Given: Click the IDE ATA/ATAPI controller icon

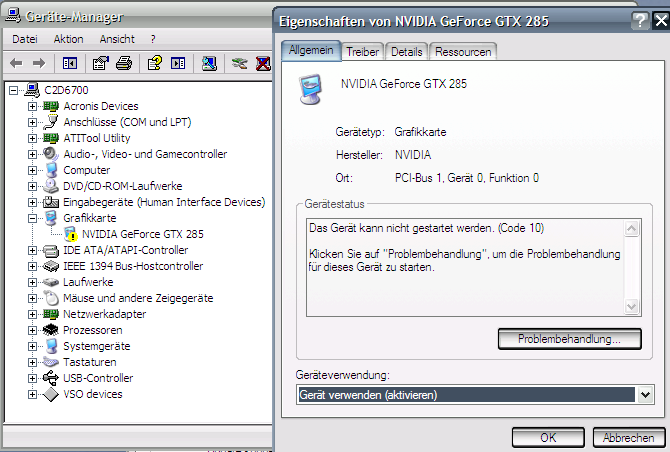Looking at the screenshot, I should tap(51, 250).
